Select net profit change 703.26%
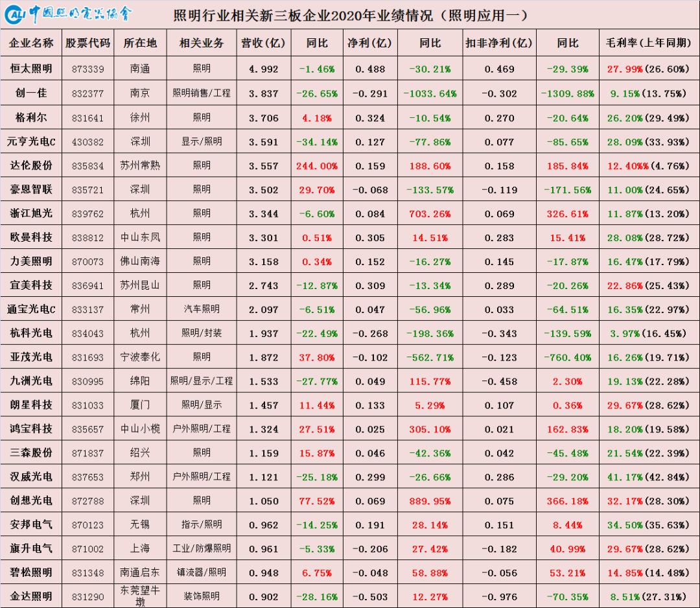 tap(430, 214)
